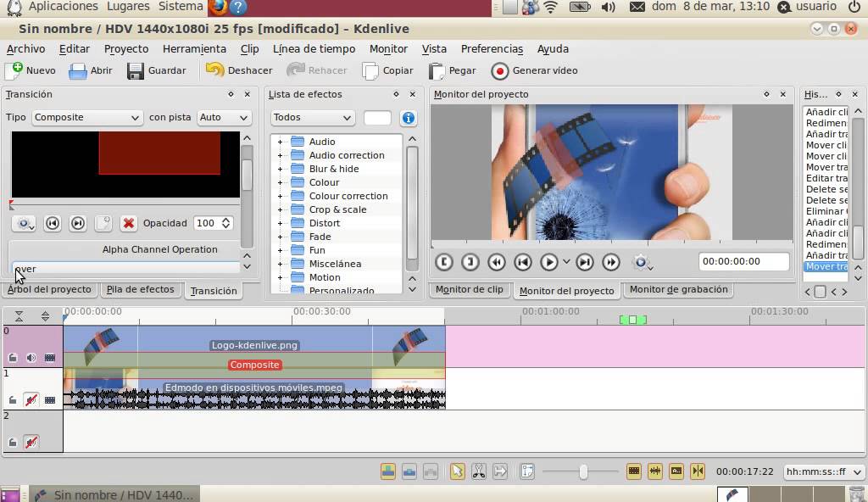Click the red X delete keyframe button

point(128,223)
